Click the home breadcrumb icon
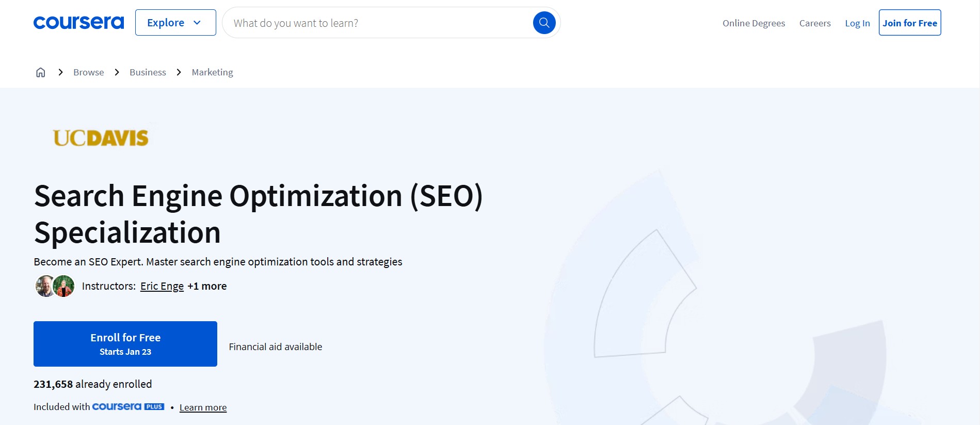The width and height of the screenshot is (980, 425). 40,72
